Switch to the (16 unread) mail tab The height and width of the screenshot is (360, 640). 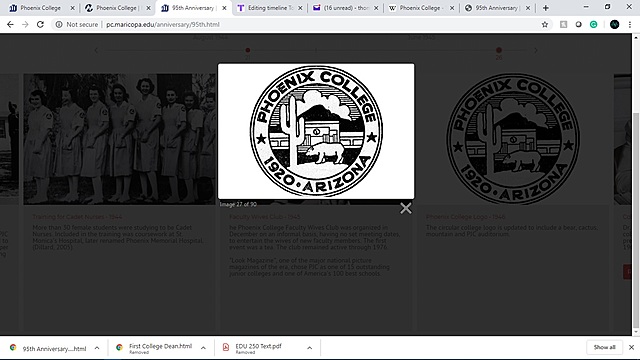(x=345, y=8)
